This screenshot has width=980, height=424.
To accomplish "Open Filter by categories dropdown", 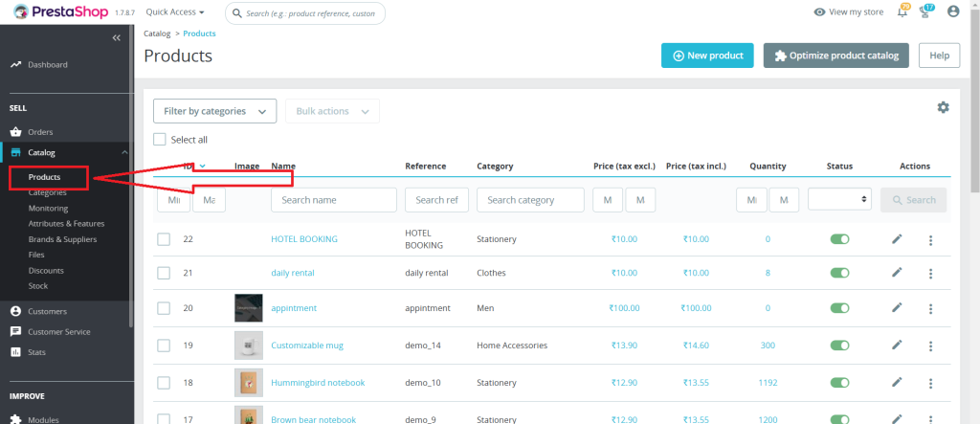I will click(x=215, y=111).
